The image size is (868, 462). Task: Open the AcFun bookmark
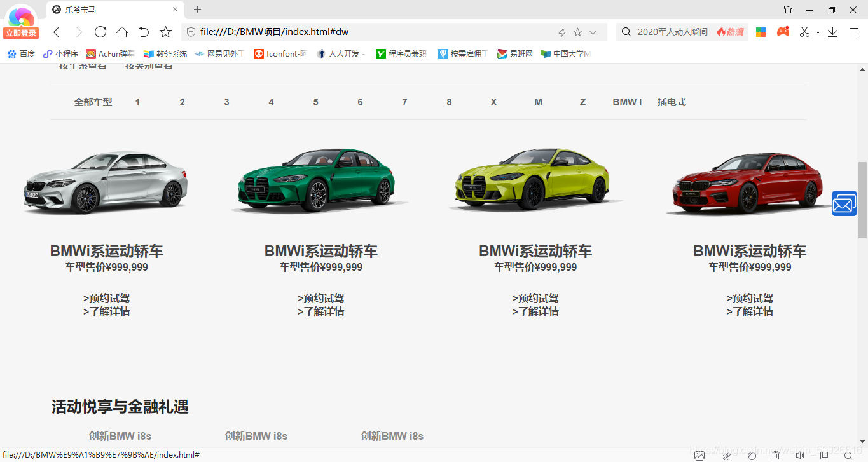tap(110, 54)
